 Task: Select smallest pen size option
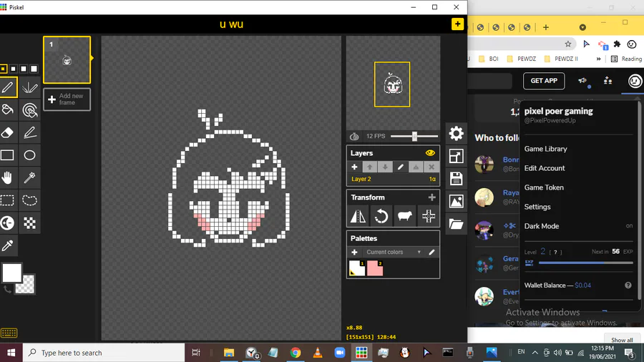(x=4, y=69)
